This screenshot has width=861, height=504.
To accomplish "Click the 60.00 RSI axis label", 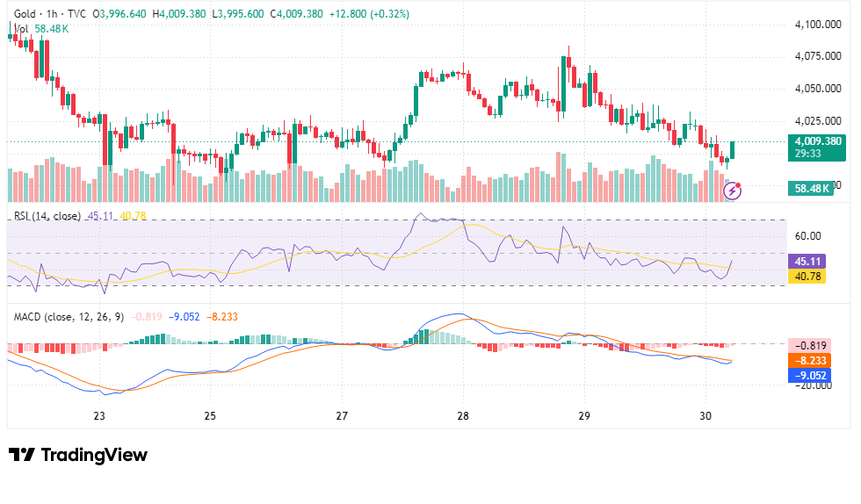I will pos(808,236).
